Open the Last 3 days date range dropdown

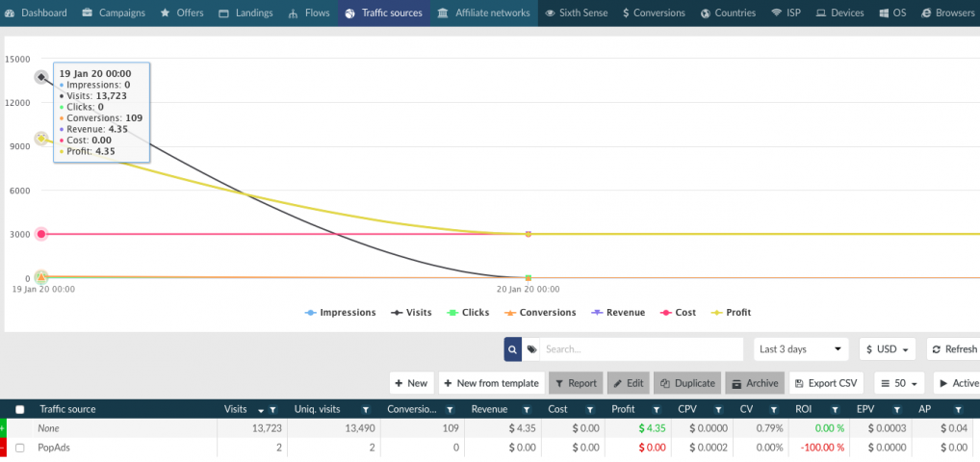(801, 349)
